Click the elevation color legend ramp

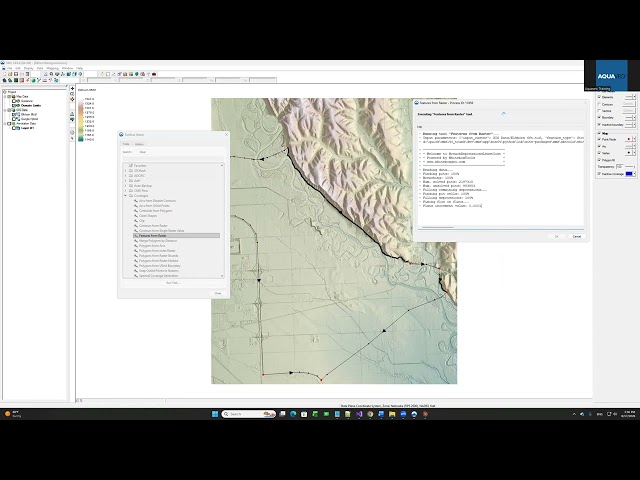81,120
